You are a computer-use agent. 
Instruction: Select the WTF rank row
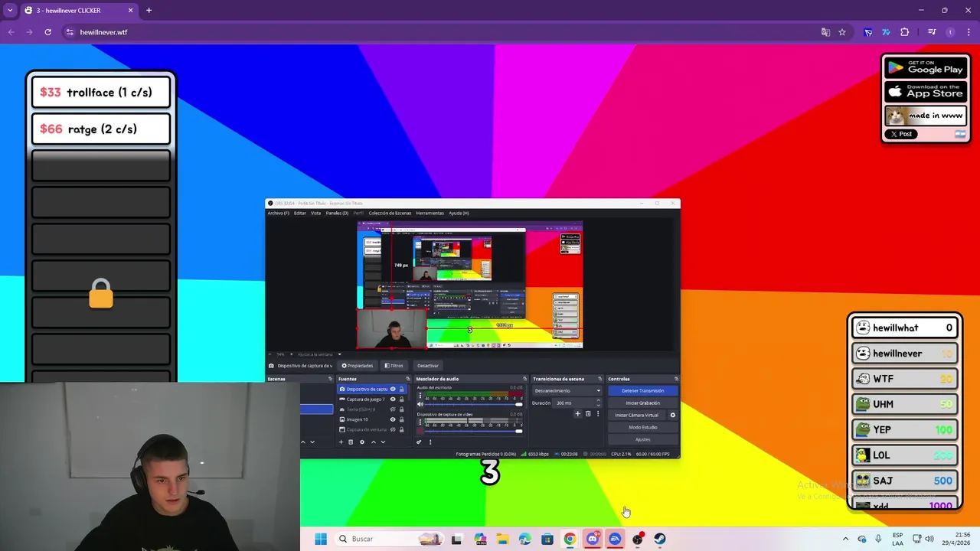(x=905, y=379)
